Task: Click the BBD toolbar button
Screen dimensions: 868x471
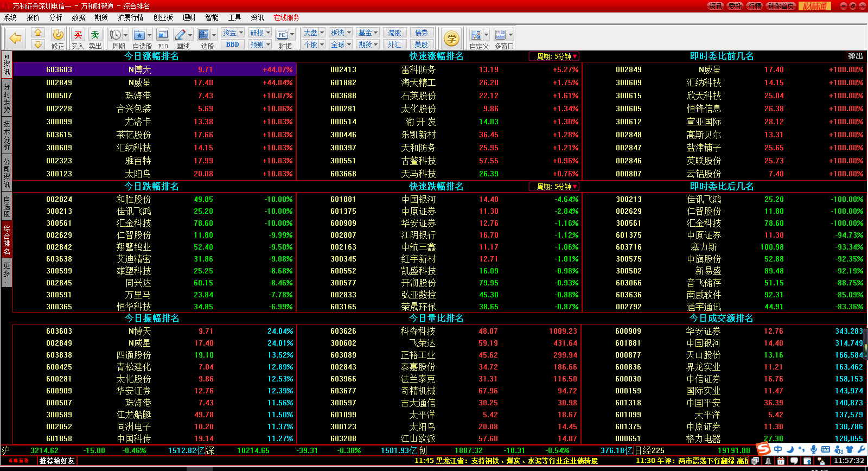Action: (232, 44)
